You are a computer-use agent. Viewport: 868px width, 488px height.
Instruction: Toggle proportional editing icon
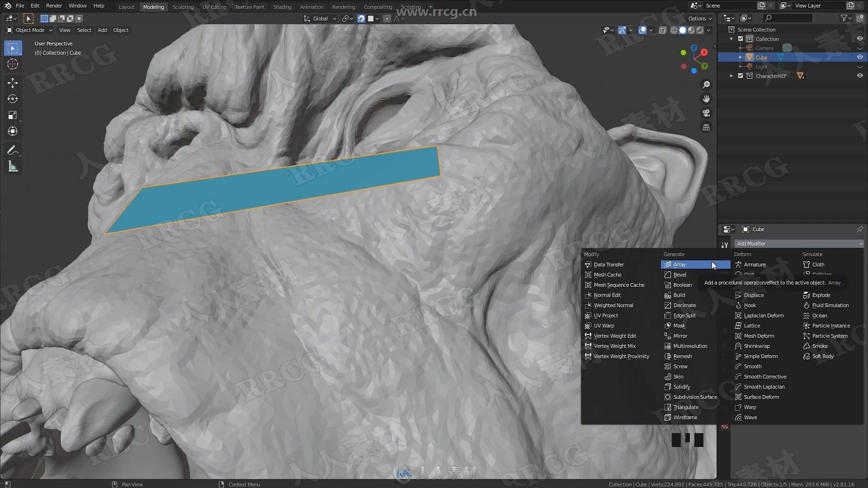pos(387,19)
